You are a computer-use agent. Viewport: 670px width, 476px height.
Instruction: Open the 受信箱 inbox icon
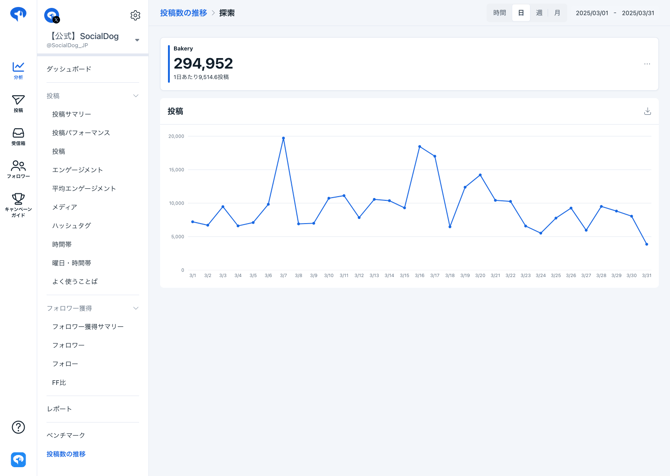pyautogui.click(x=18, y=136)
